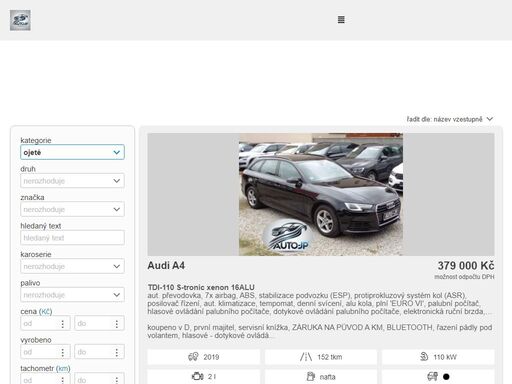The width and height of the screenshot is (512, 384).
Task: Expand the karoserie dropdown
Action: point(72,266)
